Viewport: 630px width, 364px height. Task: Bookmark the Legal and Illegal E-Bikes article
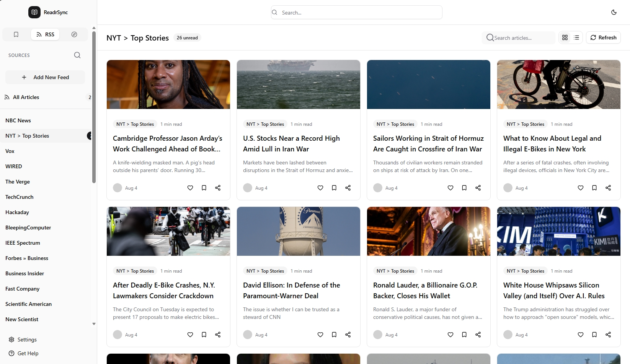coord(594,188)
